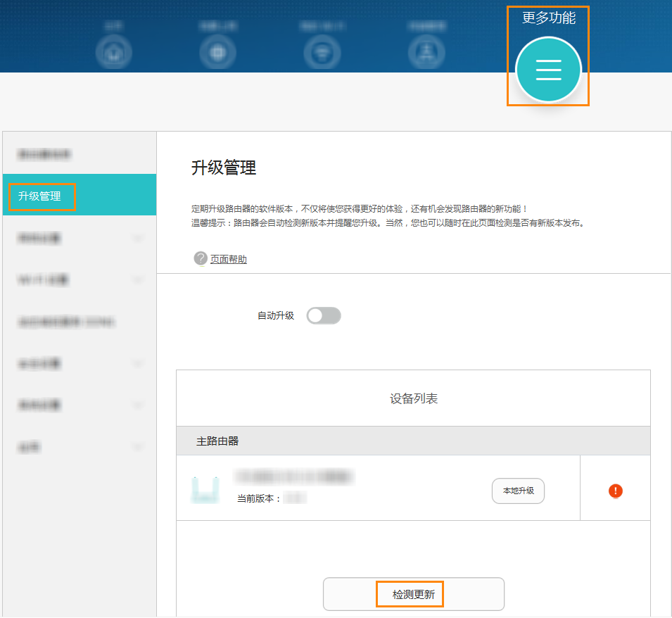
Task: Expand the sidebar section directly below 升级管理
Action: coord(138,238)
